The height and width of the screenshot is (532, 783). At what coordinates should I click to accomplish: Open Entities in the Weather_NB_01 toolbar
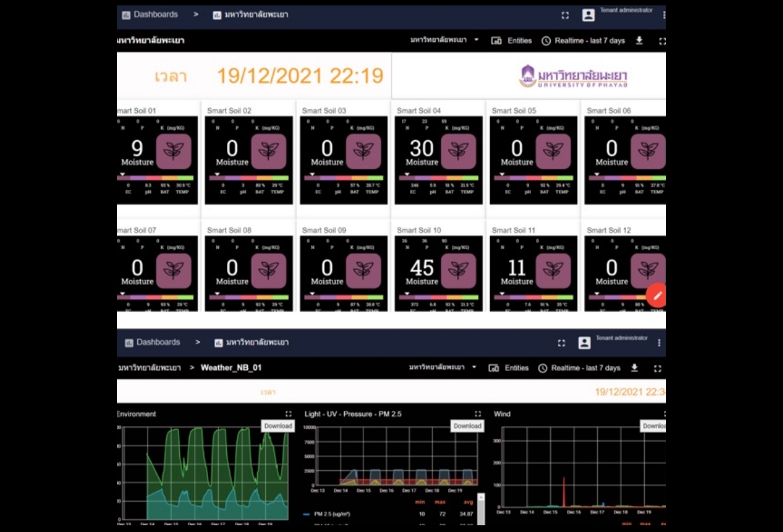click(509, 368)
